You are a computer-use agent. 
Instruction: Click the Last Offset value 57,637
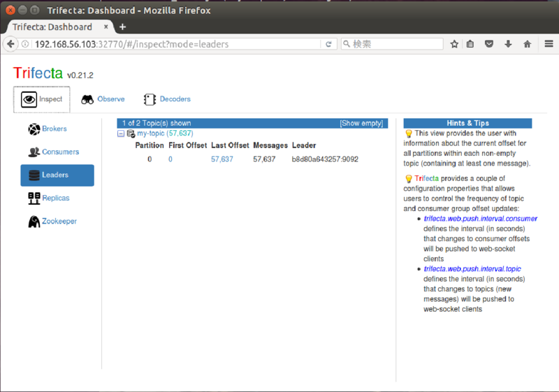click(x=222, y=159)
